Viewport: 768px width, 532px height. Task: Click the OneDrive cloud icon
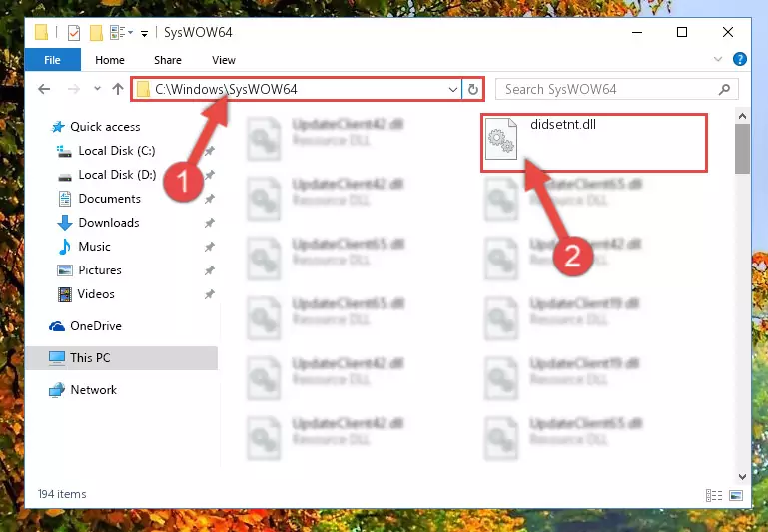click(x=57, y=326)
